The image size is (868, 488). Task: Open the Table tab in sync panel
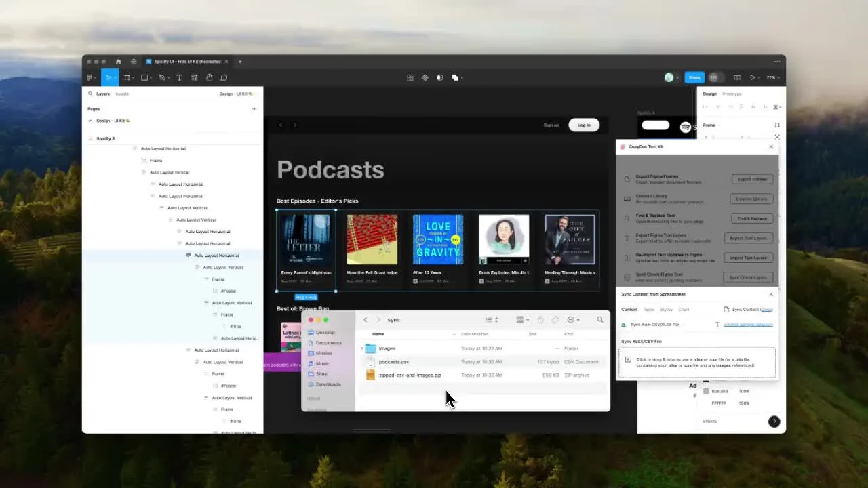[648, 310]
